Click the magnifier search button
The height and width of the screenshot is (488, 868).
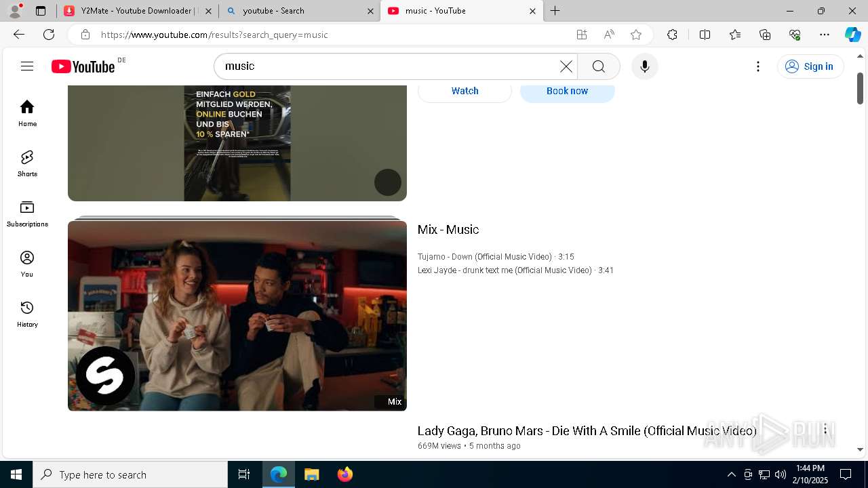tap(598, 66)
